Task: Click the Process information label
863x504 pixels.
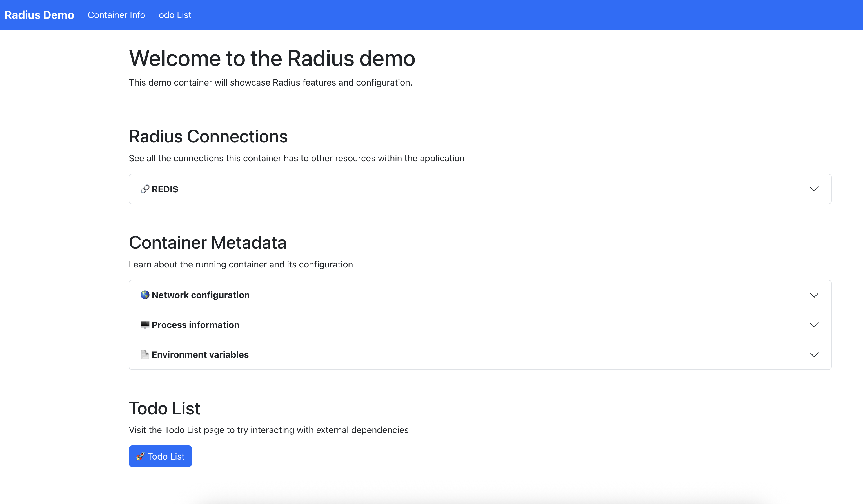Action: [x=195, y=325]
